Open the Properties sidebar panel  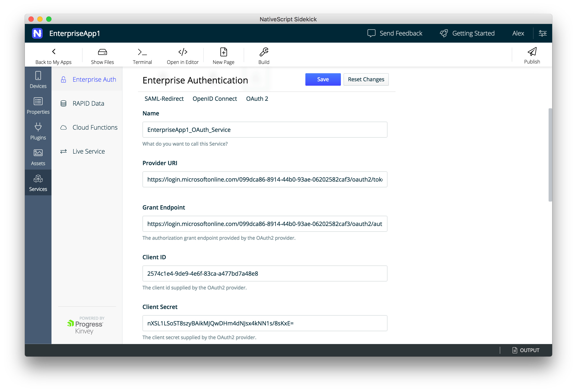(x=38, y=105)
